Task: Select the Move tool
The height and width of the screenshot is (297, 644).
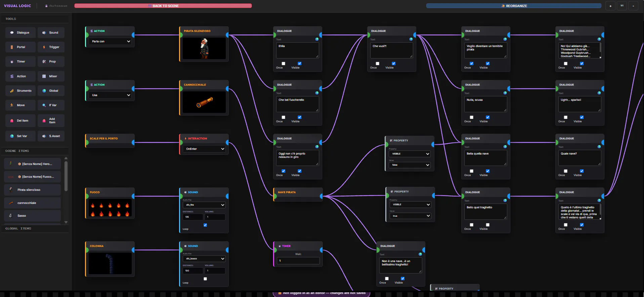Action: tap(20, 105)
